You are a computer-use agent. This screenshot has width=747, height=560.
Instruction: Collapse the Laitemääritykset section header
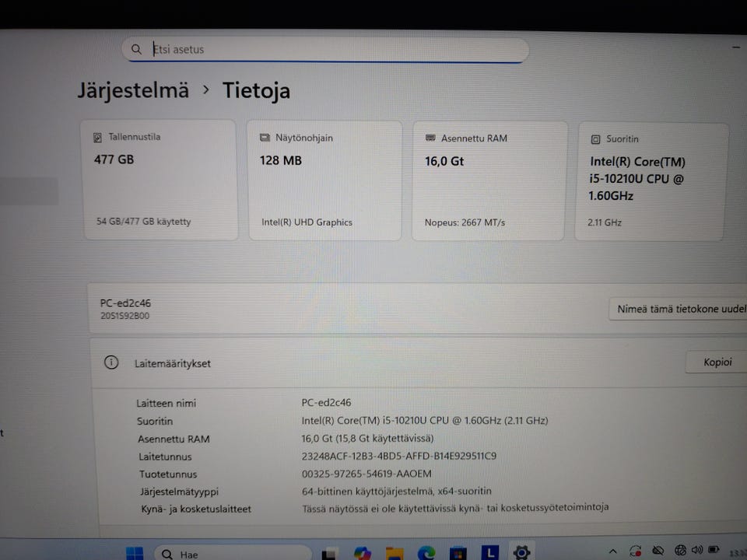click(x=419, y=363)
